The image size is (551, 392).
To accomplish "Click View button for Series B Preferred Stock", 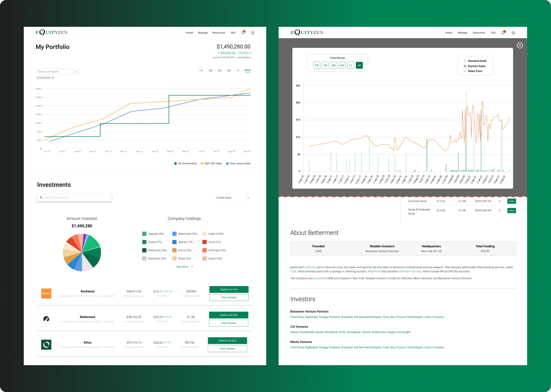I will pyautogui.click(x=512, y=211).
